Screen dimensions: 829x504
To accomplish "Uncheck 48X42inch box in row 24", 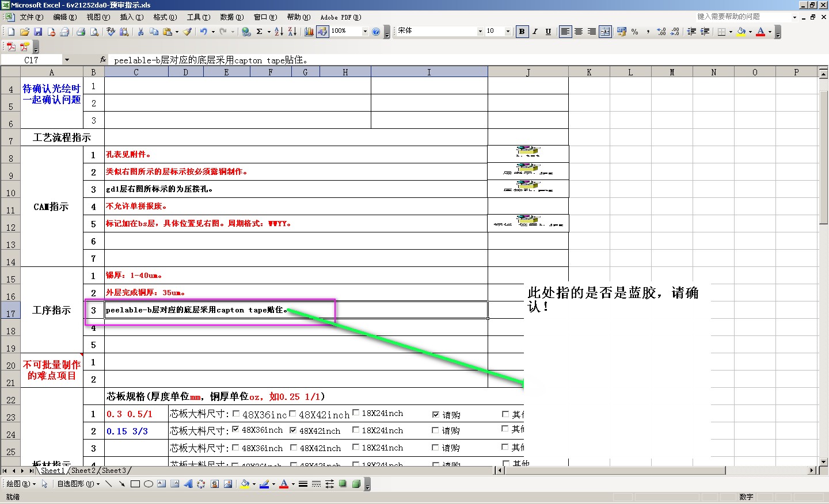I will click(293, 430).
